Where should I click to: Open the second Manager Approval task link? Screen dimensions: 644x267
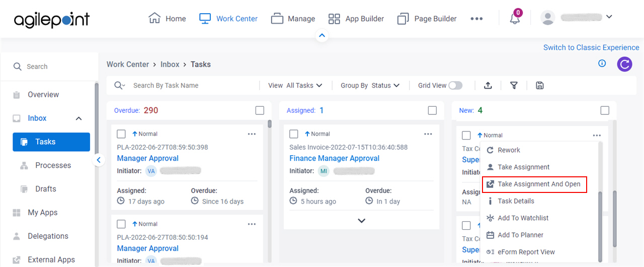pos(148,248)
